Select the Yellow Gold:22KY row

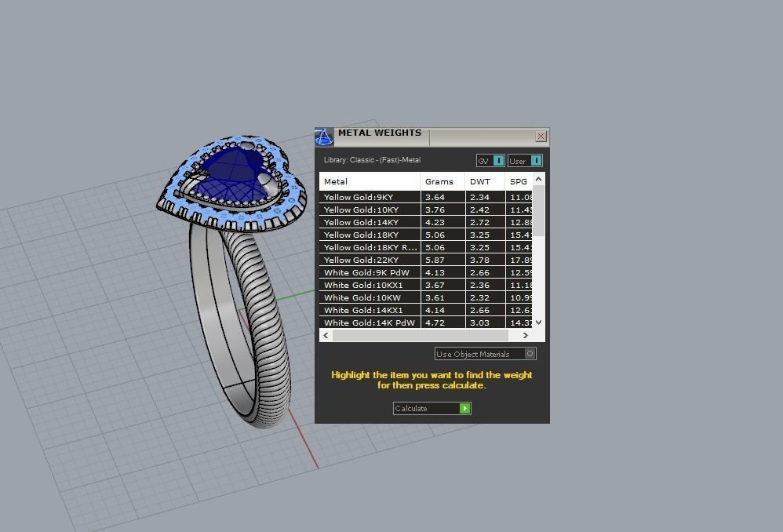(x=425, y=260)
